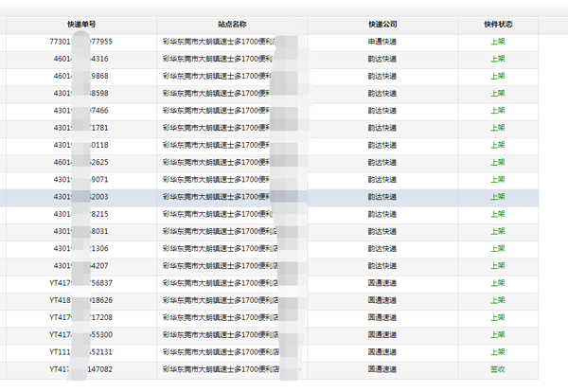The width and height of the screenshot is (568, 392).
Task: Click 上架 status in the 申通快递 row
Action: [498, 42]
